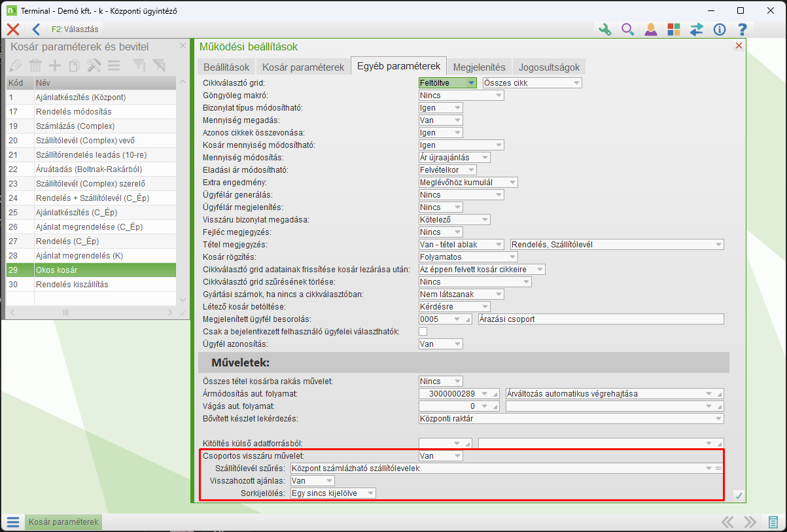This screenshot has width=787, height=532.
Task: Switch to the Megjelenítés tab
Action: tap(480, 67)
